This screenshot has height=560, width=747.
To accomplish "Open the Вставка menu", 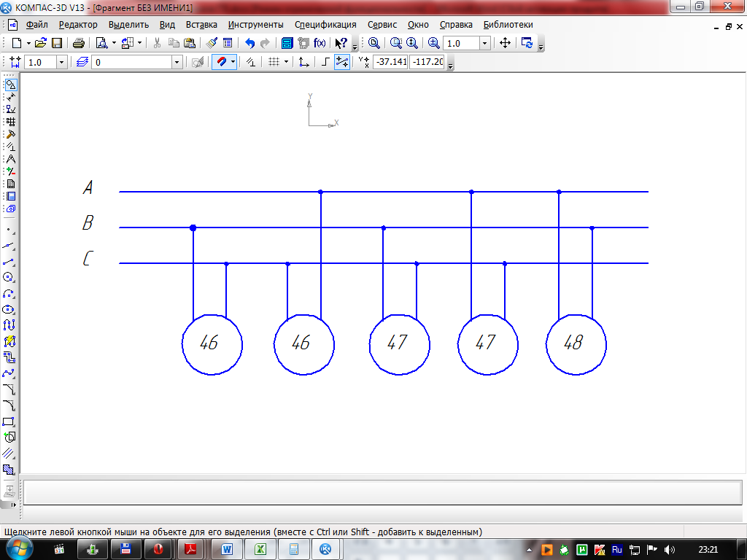I will 201,25.
